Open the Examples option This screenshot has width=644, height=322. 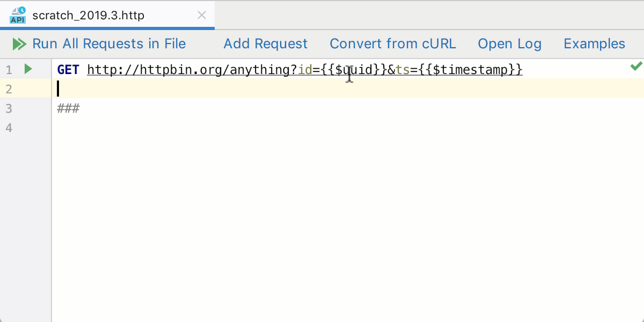point(594,43)
